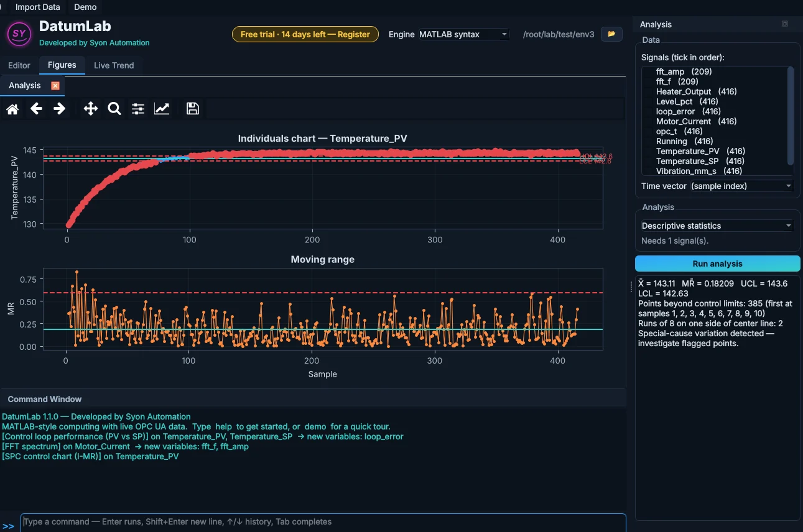
Task: Click the /root/lab/test/env3 directory path
Action: [559, 34]
